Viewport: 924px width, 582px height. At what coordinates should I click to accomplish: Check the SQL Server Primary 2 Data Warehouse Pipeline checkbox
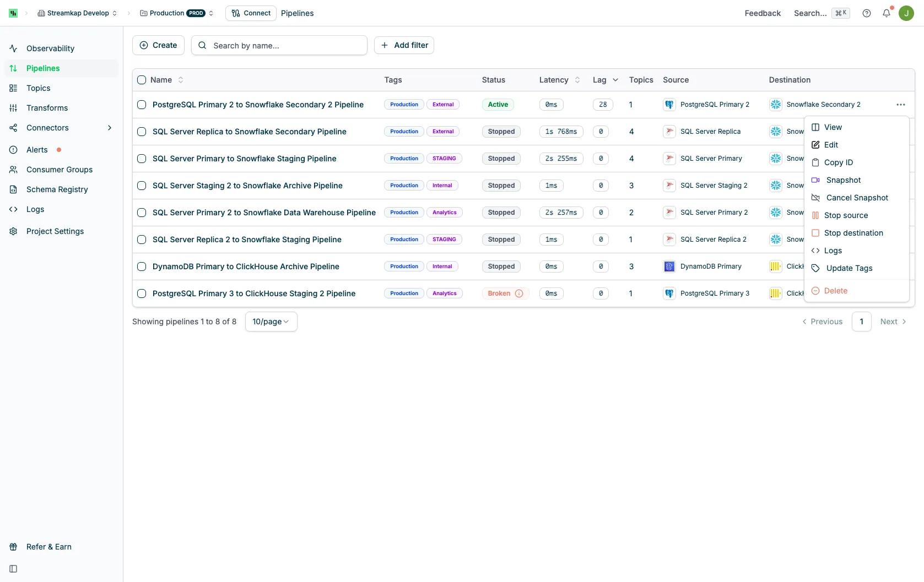(142, 213)
